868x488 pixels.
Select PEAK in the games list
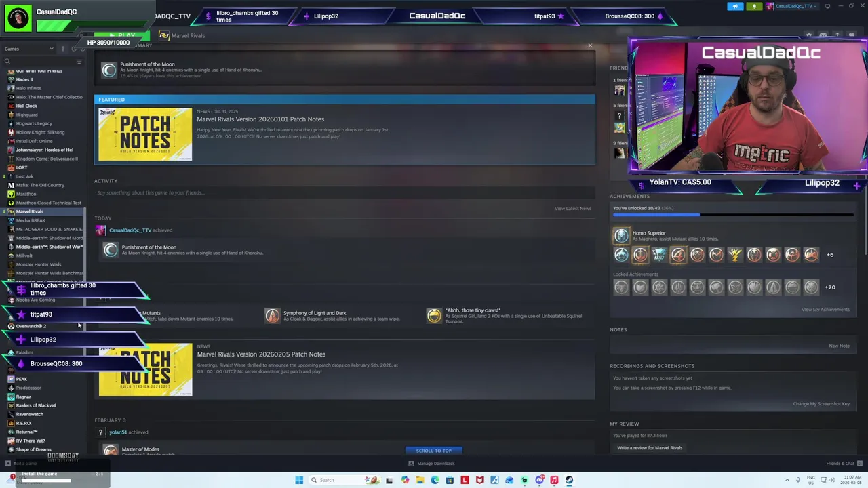tap(22, 379)
